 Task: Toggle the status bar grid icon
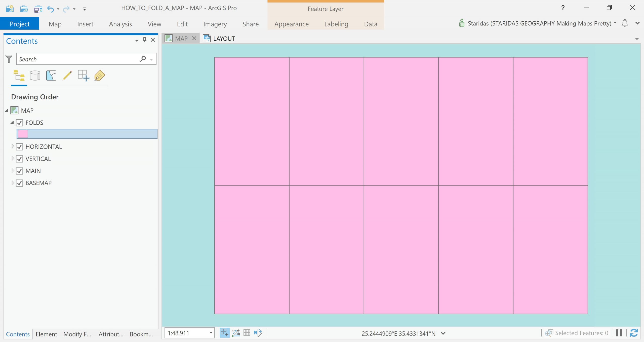point(247,333)
